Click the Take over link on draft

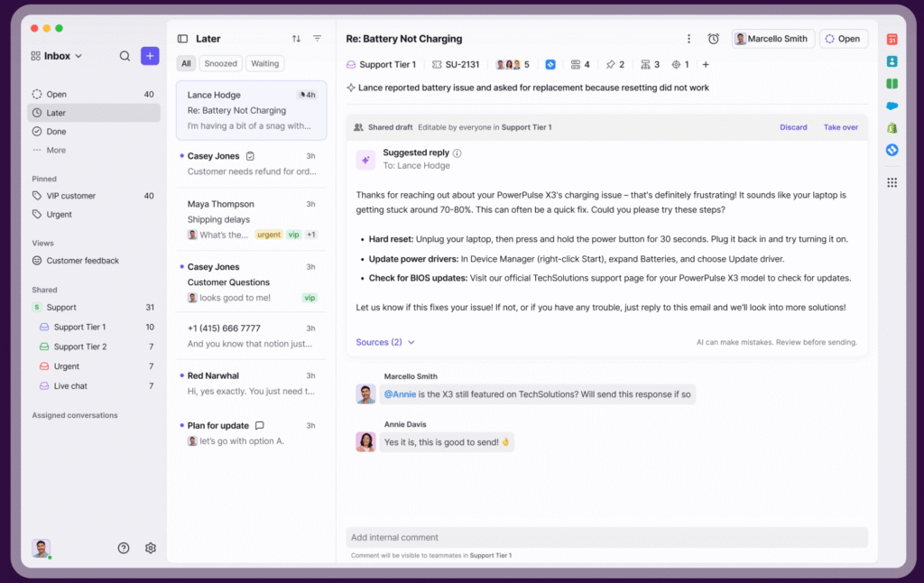tap(840, 127)
